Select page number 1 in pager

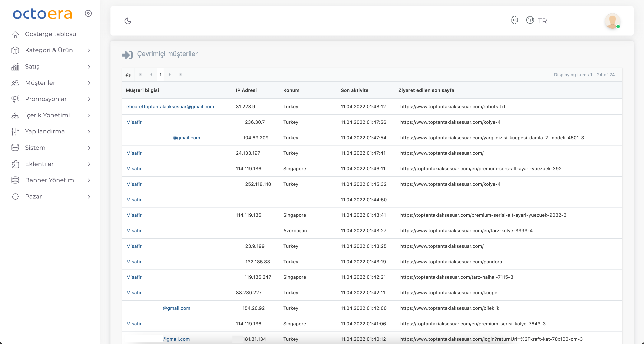(160, 74)
